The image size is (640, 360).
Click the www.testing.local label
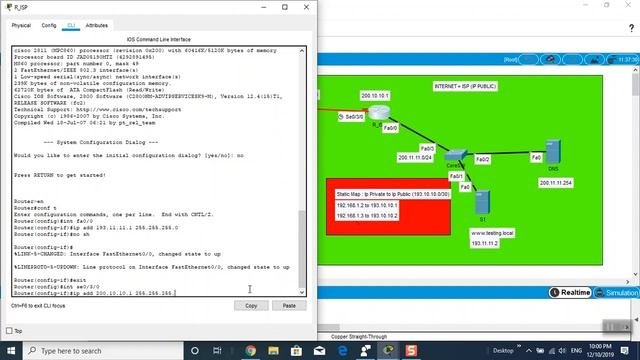(x=492, y=233)
